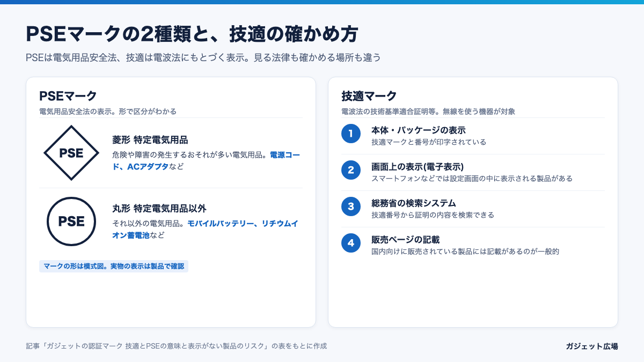This screenshot has width=644, height=362.
Task: Click the '菱形 特定電気用品' heading
Action: coord(150,140)
